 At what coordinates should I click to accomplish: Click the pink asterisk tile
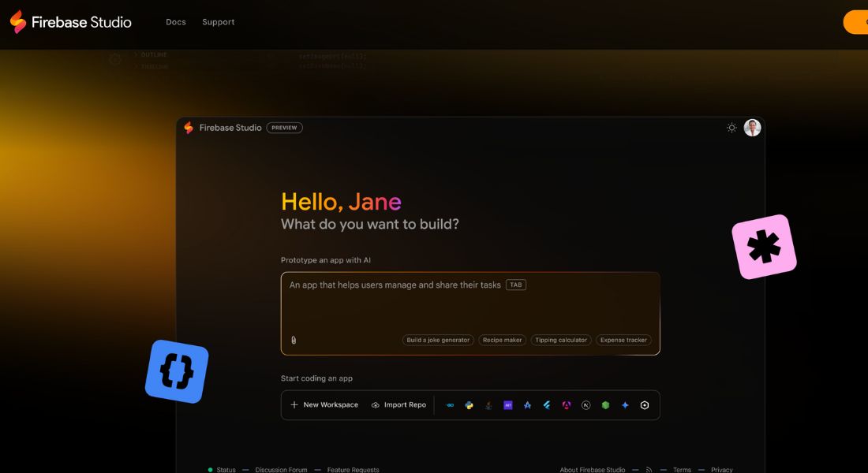coord(764,247)
